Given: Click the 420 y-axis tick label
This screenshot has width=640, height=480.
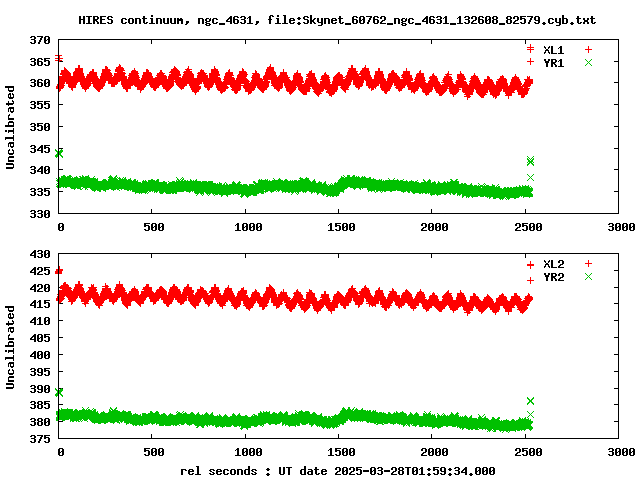Looking at the screenshot, I should pyautogui.click(x=40, y=288).
